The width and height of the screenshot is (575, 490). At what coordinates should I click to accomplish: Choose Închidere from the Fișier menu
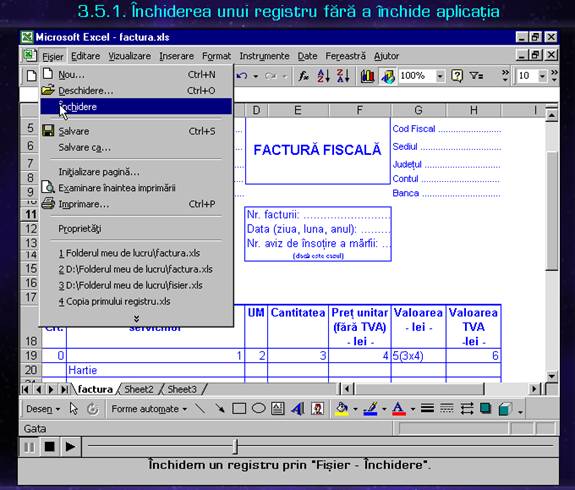pos(136,107)
